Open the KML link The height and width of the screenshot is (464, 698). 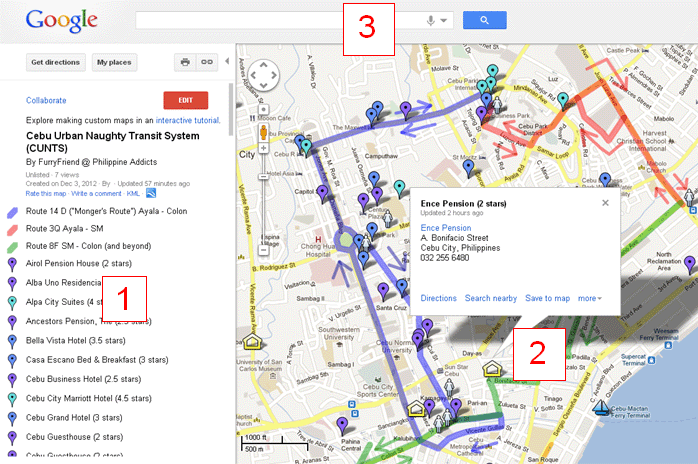coord(133,193)
